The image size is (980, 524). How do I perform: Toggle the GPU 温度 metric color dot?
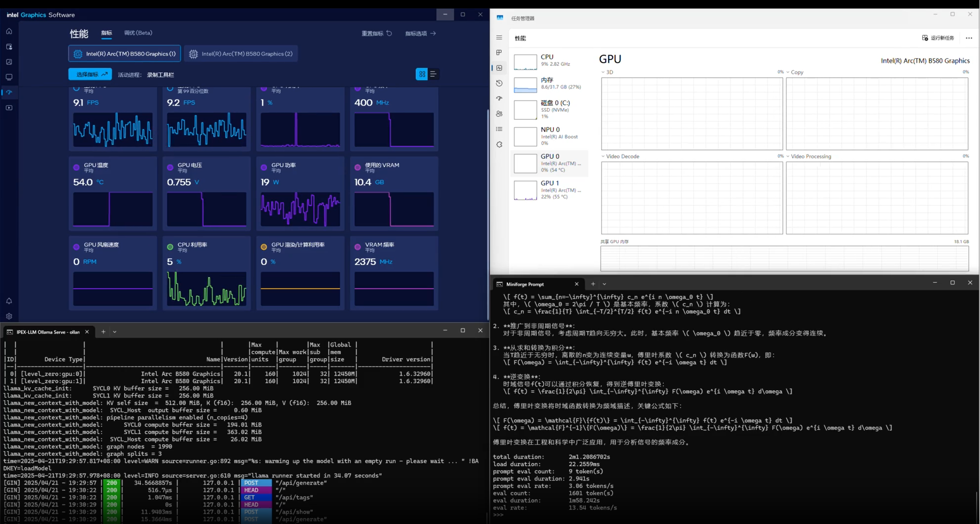click(x=77, y=167)
